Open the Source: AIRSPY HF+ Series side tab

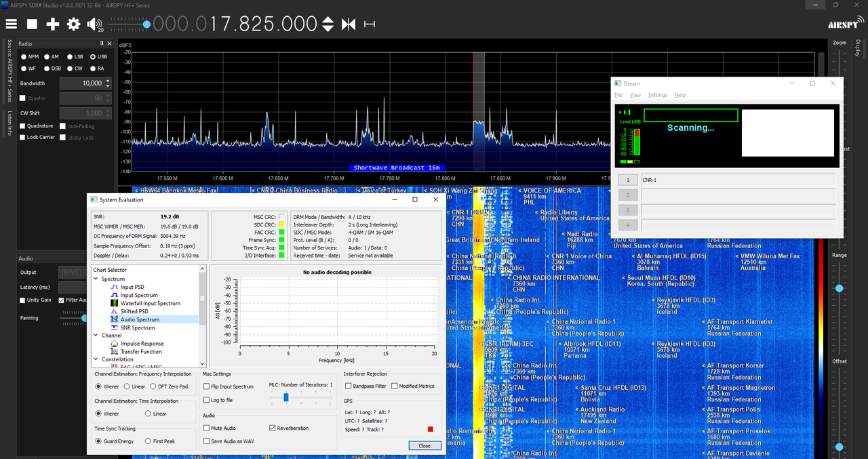point(9,71)
